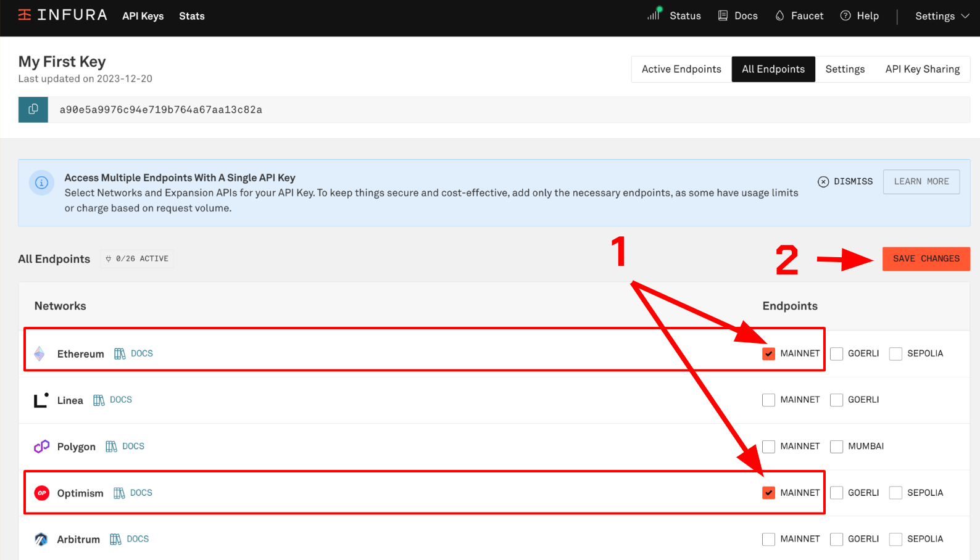The width and height of the screenshot is (980, 560).
Task: Click the Linea network logo
Action: coord(41,400)
